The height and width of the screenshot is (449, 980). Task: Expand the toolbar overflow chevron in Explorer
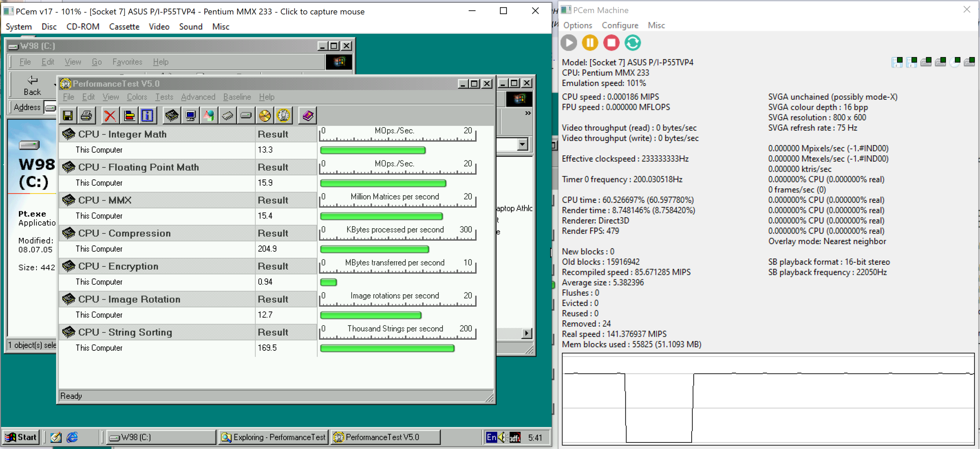coord(528,113)
